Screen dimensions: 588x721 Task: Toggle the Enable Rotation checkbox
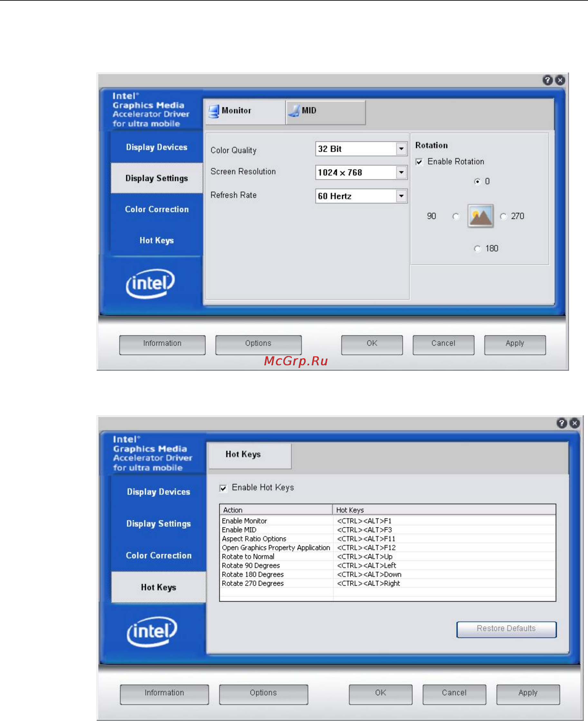[419, 162]
